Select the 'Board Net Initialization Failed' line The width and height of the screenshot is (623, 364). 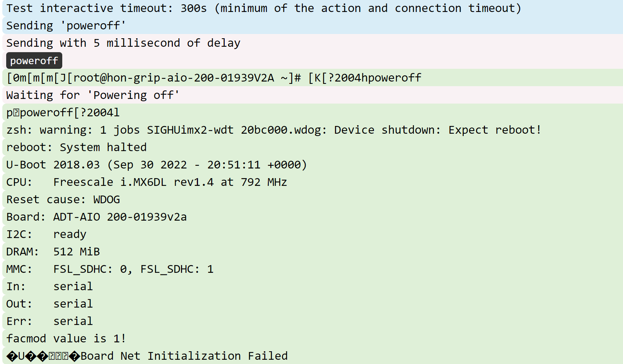[x=312, y=356]
